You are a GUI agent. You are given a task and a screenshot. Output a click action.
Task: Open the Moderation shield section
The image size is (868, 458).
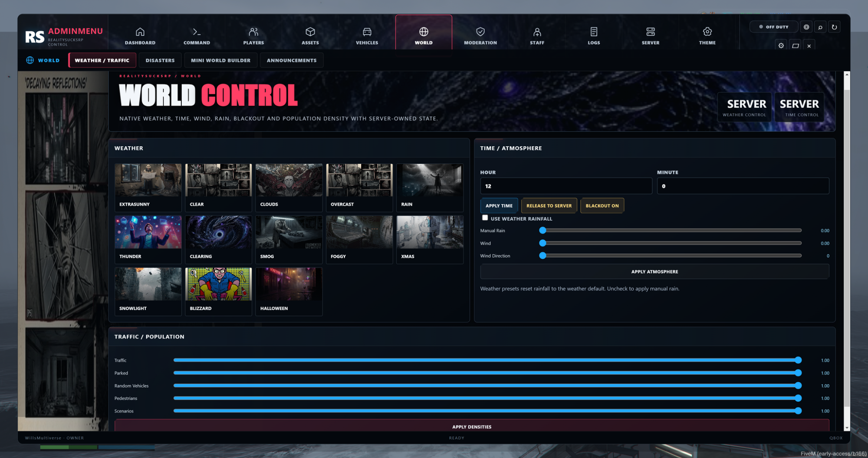pyautogui.click(x=480, y=36)
